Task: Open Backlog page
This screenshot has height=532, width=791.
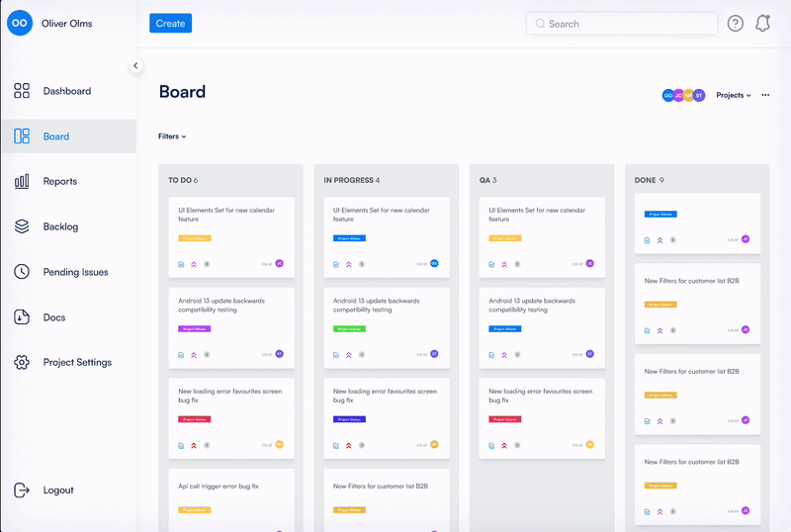Action: [x=60, y=226]
